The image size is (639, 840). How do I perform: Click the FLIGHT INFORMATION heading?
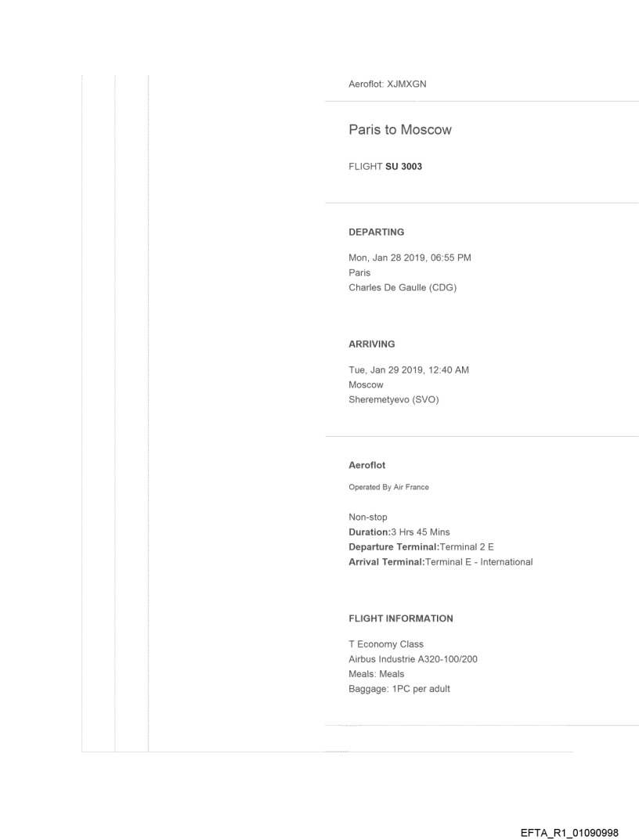tap(400, 618)
